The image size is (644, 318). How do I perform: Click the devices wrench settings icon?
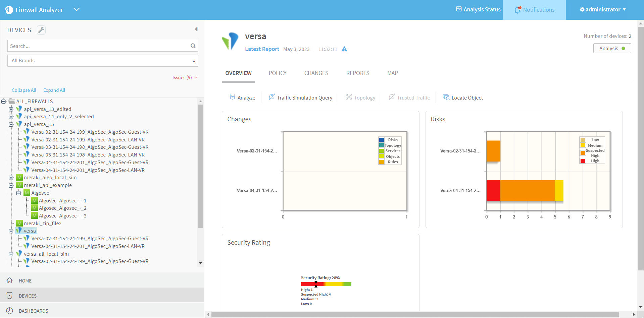41,30
